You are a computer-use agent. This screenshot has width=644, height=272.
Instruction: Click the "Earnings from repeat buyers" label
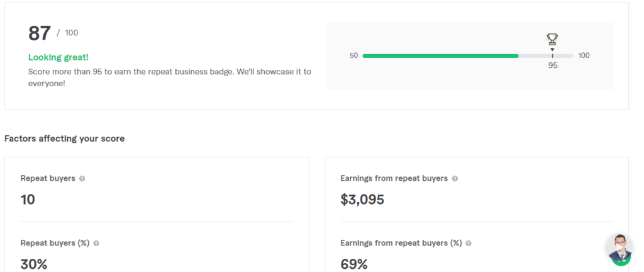[x=394, y=179]
